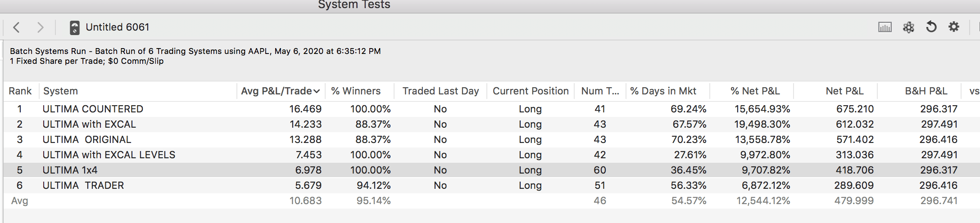The image size is (980, 223).
Task: Click the back navigation arrow
Action: coord(17,27)
